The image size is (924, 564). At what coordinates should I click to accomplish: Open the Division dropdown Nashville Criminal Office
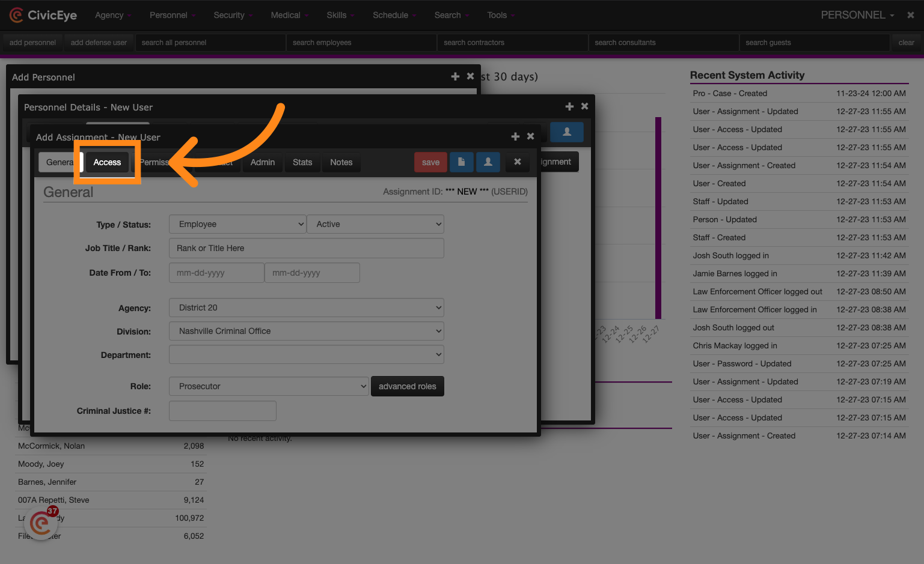[x=307, y=331]
